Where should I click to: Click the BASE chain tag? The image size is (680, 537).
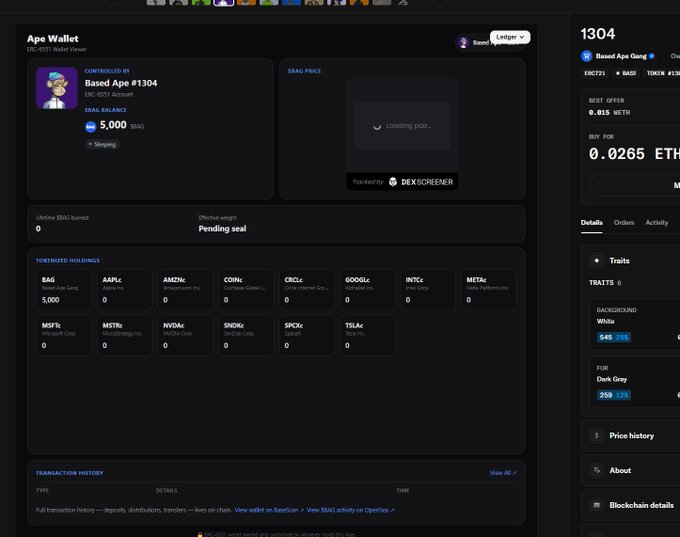click(626, 73)
